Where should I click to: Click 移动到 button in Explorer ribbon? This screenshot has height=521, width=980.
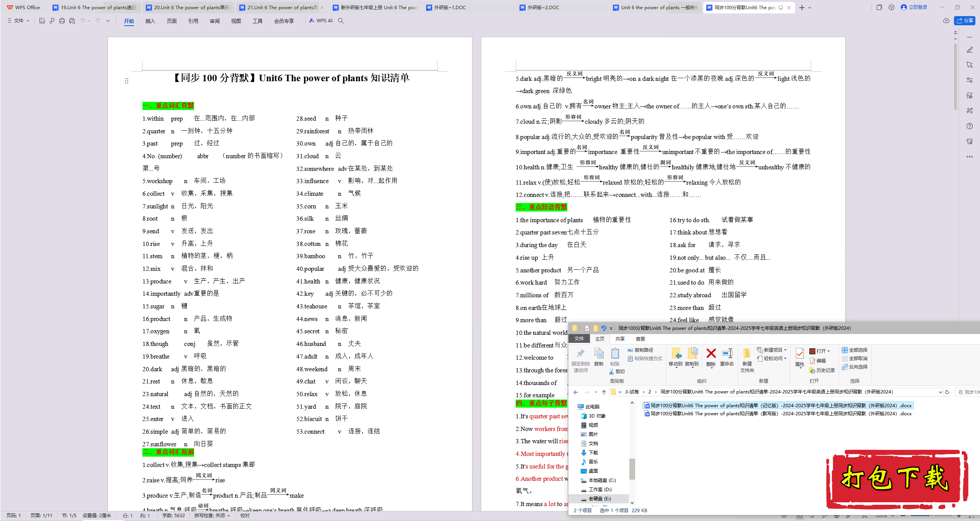676,357
